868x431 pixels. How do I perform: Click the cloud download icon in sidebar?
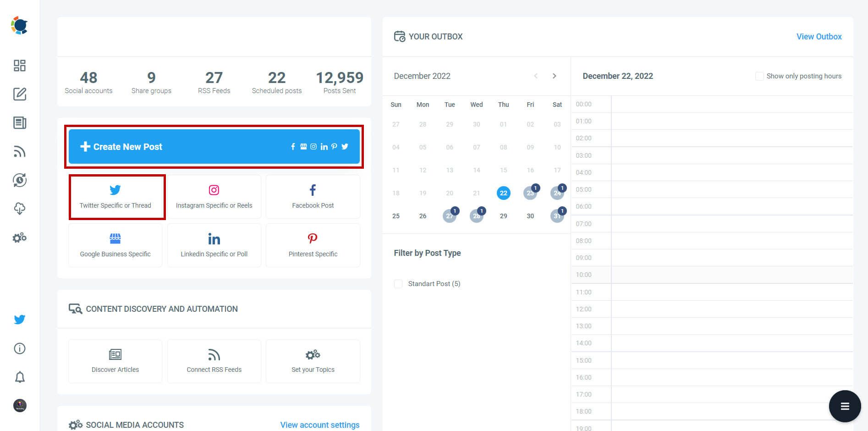(19, 209)
